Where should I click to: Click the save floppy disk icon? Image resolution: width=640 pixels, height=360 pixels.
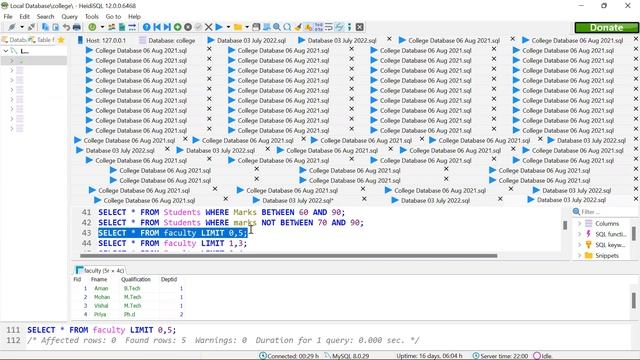coord(256,27)
